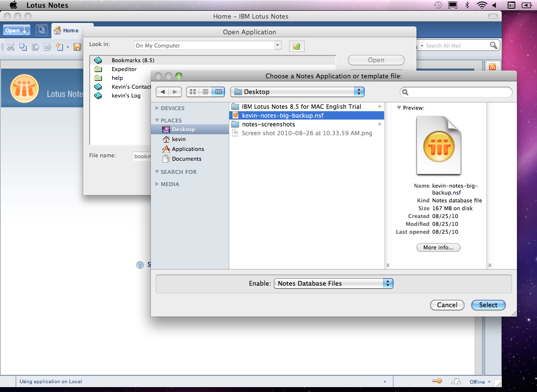Click the Open launcher button
The width and height of the screenshot is (537, 392).
click(17, 30)
